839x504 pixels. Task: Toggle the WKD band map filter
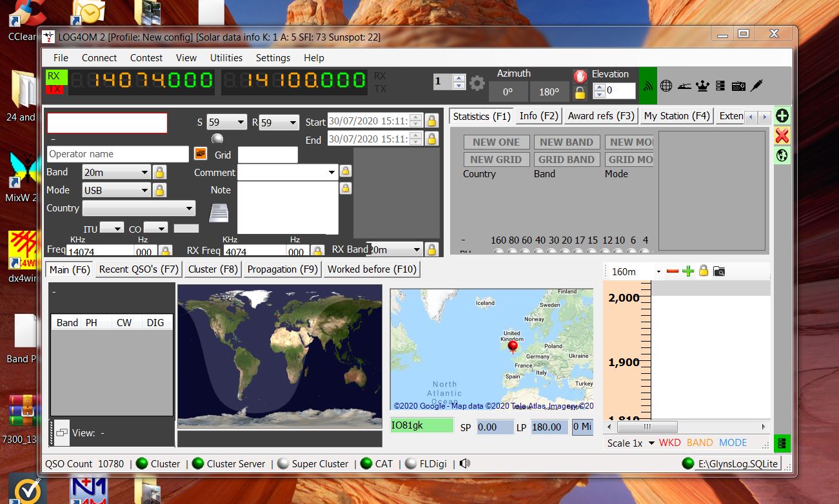[669, 443]
